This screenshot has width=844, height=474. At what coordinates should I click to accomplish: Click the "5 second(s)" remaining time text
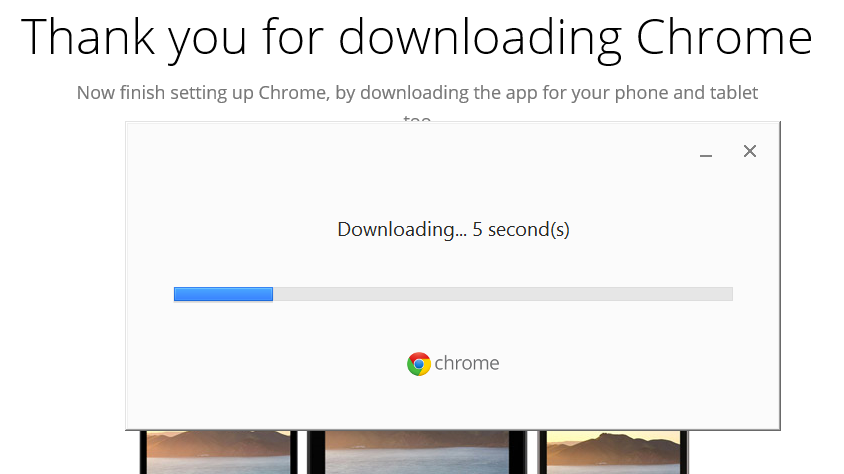pos(521,229)
